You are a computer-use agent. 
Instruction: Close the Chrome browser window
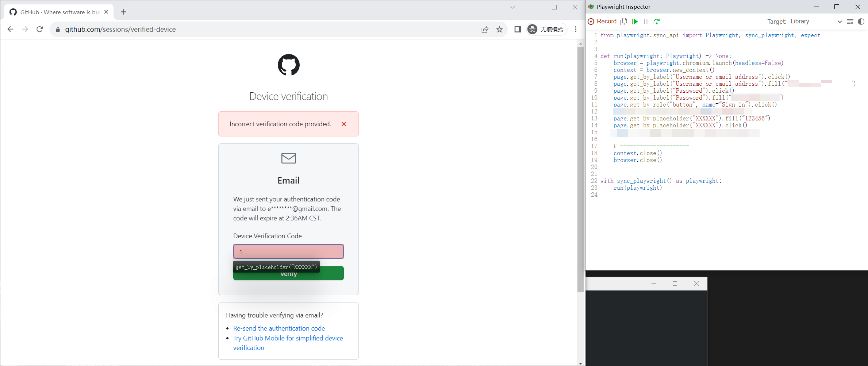click(575, 7)
